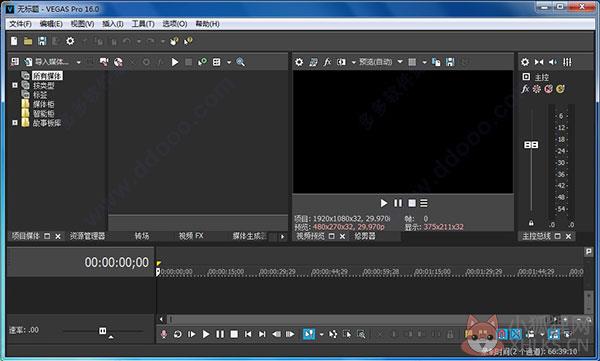Screen dimensions: 600x361
Task: Click the capture video icon in media panel
Action: [x=104, y=62]
